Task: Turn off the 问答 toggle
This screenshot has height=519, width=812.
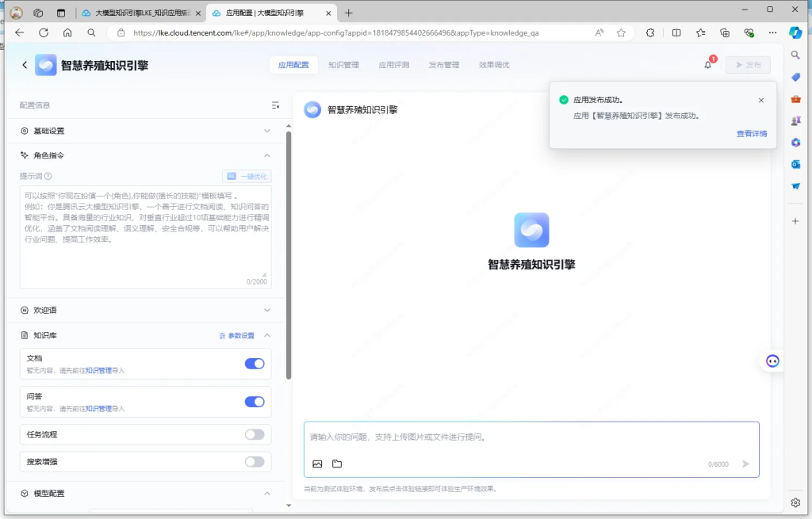Action: click(254, 402)
